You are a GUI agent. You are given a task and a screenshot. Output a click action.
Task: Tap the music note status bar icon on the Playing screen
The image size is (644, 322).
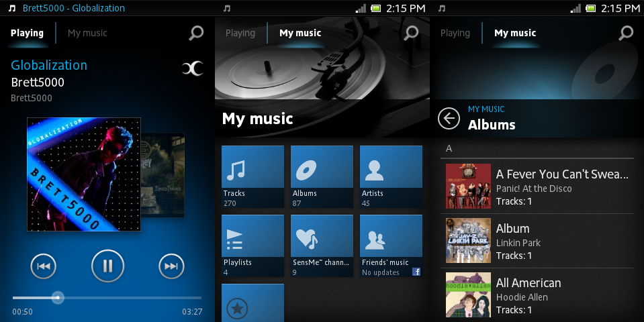click(12, 8)
